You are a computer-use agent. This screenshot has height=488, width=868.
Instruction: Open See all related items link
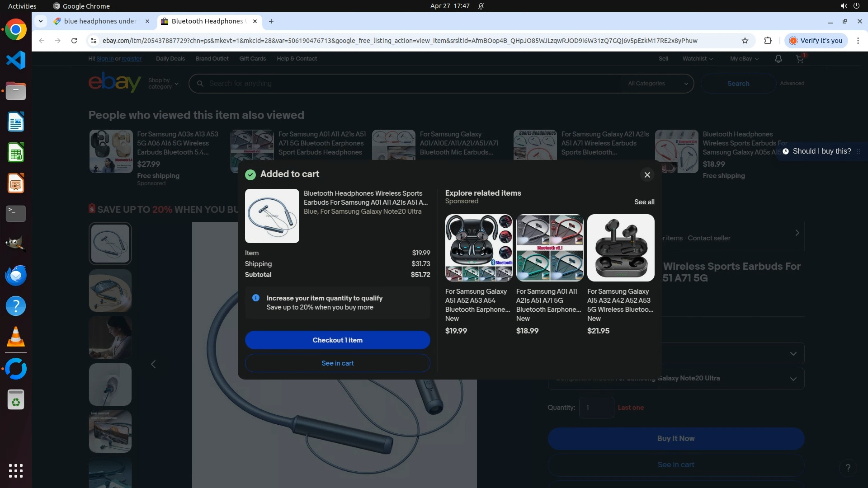[x=644, y=202]
